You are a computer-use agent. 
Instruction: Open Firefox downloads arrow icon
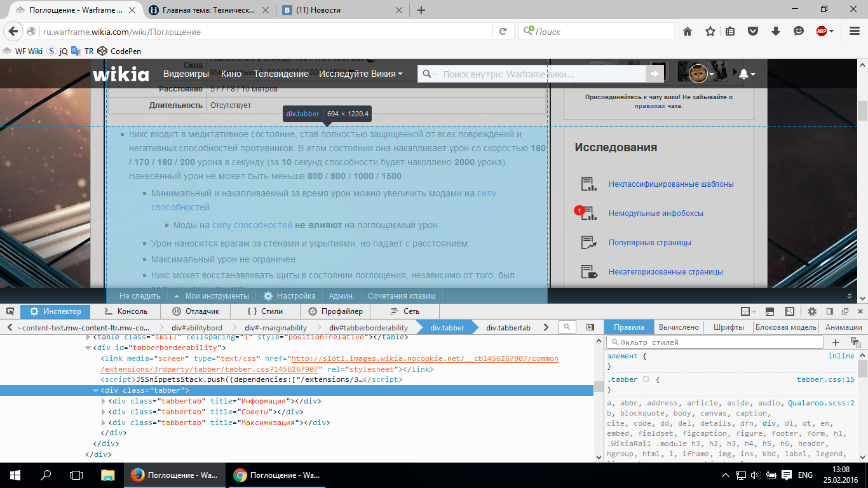click(776, 31)
